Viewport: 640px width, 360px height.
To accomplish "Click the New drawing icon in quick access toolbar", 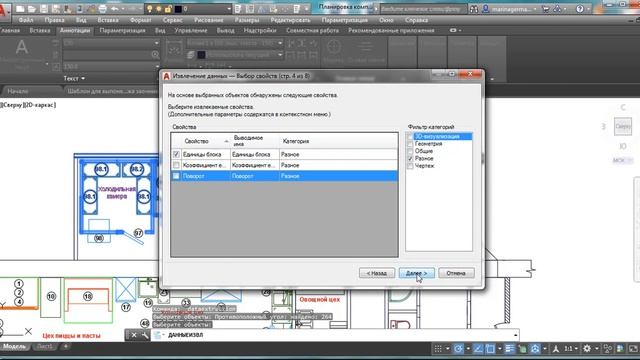I will (x=20, y=9).
